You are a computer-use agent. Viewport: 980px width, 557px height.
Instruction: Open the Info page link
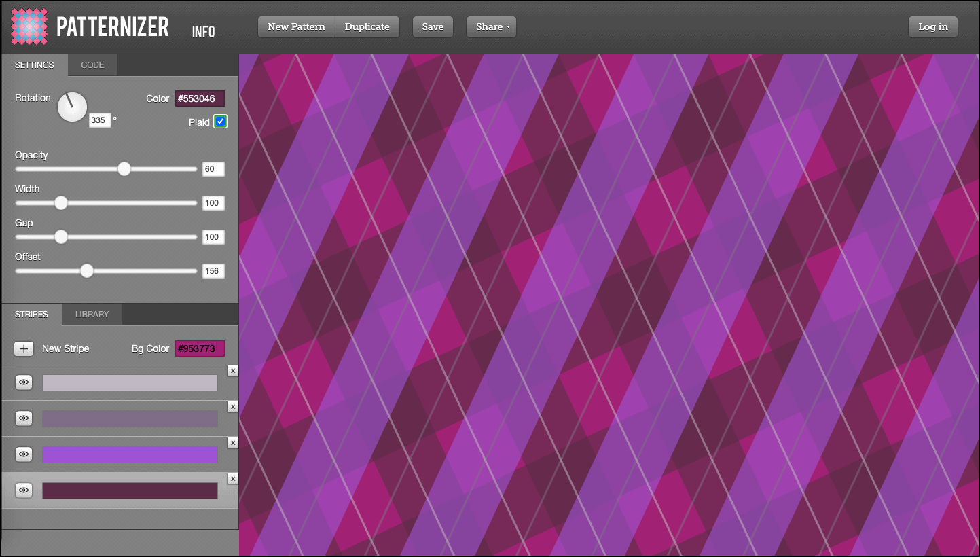click(x=203, y=32)
